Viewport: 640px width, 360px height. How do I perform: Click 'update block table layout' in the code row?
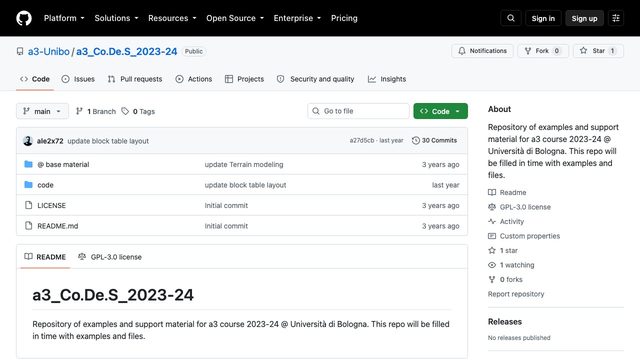tap(245, 184)
